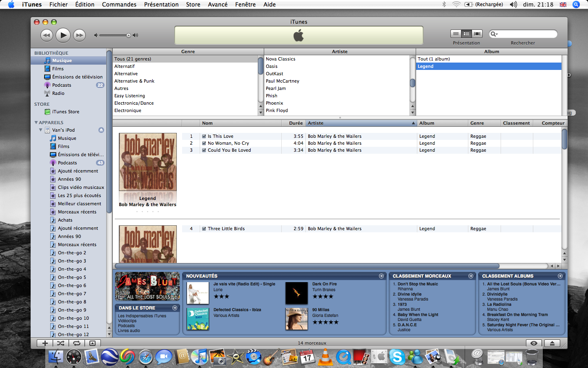This screenshot has height=368, width=588.
Task: Open the Store menu
Action: [193, 4]
